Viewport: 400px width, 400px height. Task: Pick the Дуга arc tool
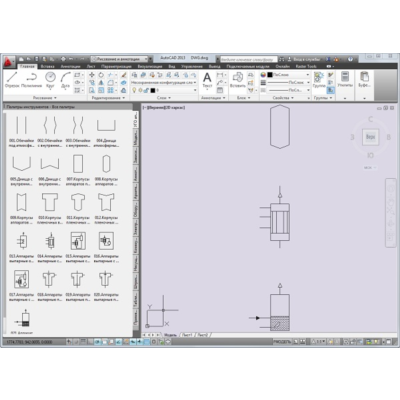coord(65,79)
